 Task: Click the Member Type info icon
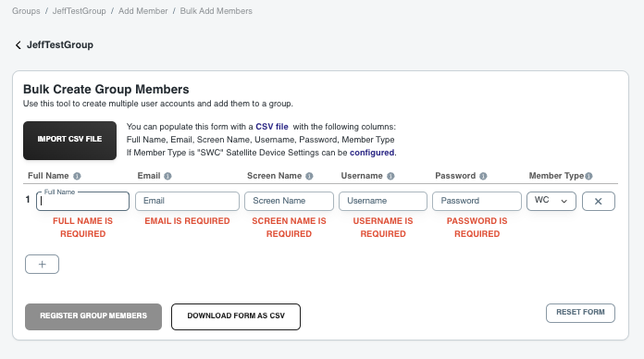pyautogui.click(x=589, y=176)
